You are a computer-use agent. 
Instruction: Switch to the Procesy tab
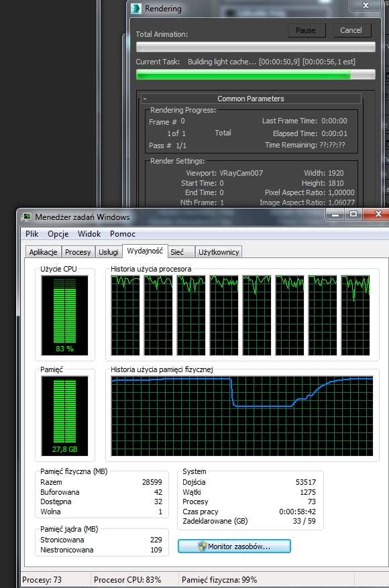78,252
